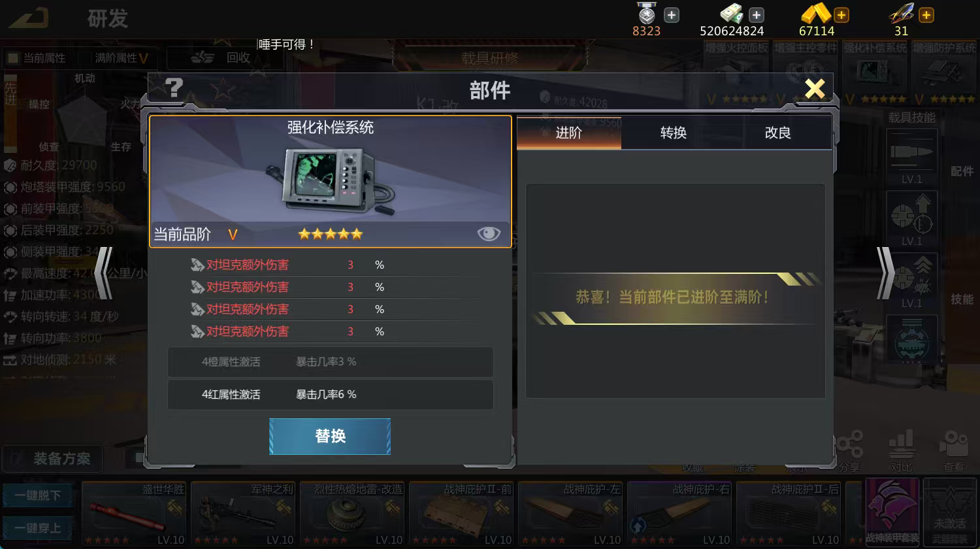
Task: Add rockets with the plus icon
Action: click(926, 14)
